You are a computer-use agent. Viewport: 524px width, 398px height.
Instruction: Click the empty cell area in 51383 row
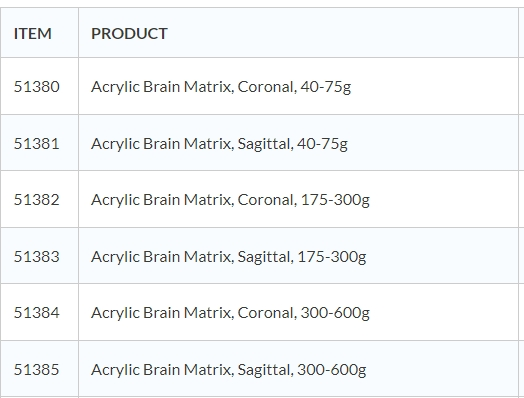click(x=442, y=256)
